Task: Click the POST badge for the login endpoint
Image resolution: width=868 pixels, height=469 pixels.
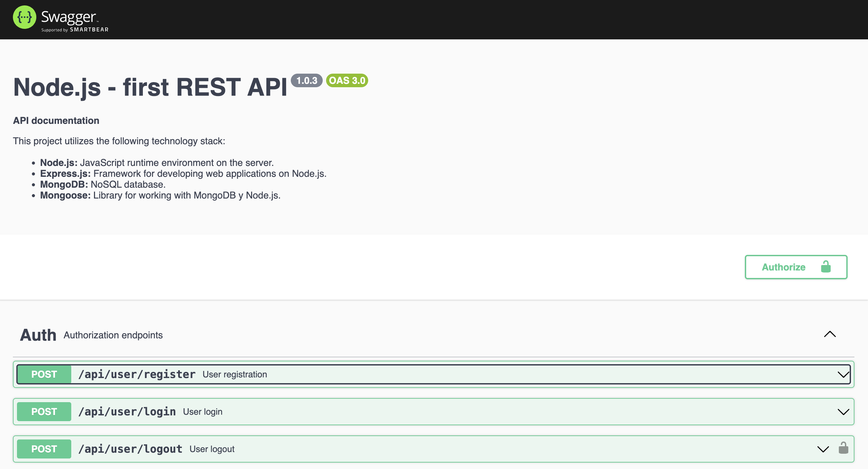Action: 44,412
